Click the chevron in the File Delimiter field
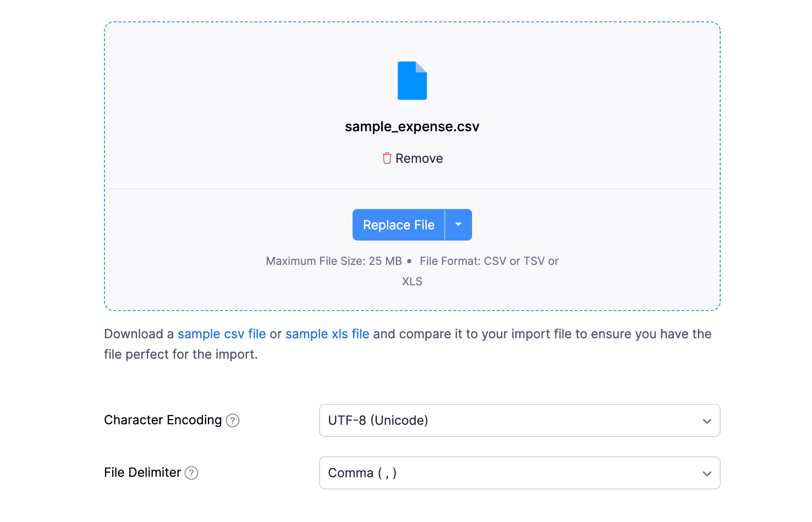Screen dimensions: 812x522 click(707, 473)
